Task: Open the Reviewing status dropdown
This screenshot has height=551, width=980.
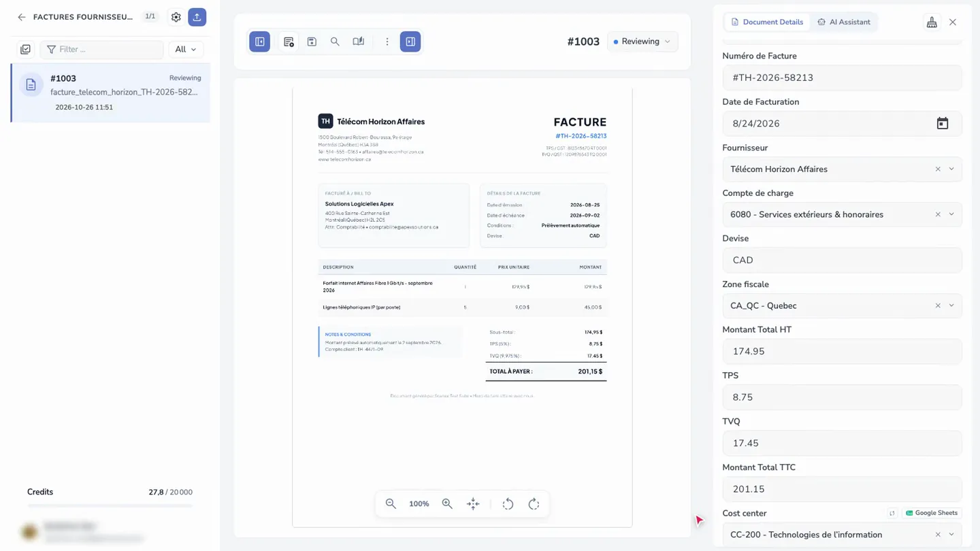Action: [x=642, y=41]
